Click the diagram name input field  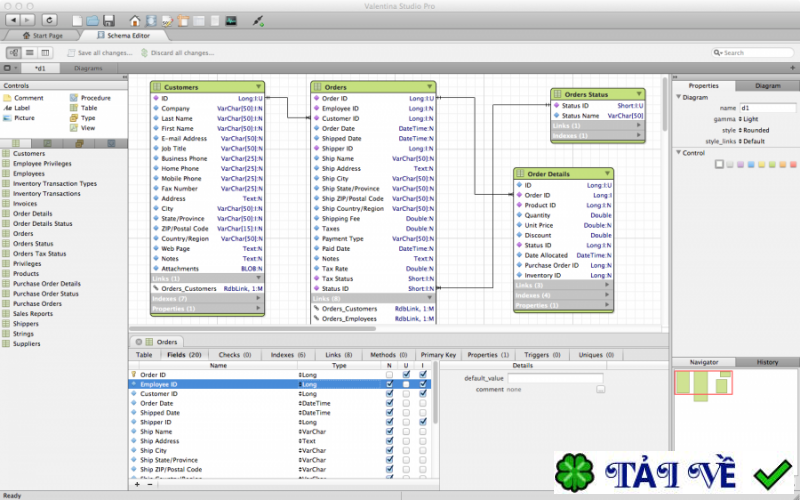coord(767,107)
